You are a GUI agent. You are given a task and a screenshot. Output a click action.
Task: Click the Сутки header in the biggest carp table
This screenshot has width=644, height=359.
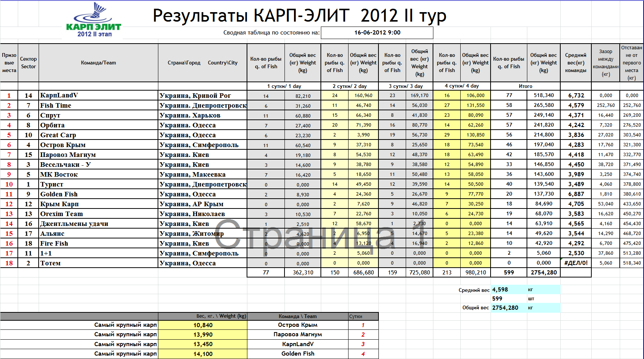[x=363, y=316]
